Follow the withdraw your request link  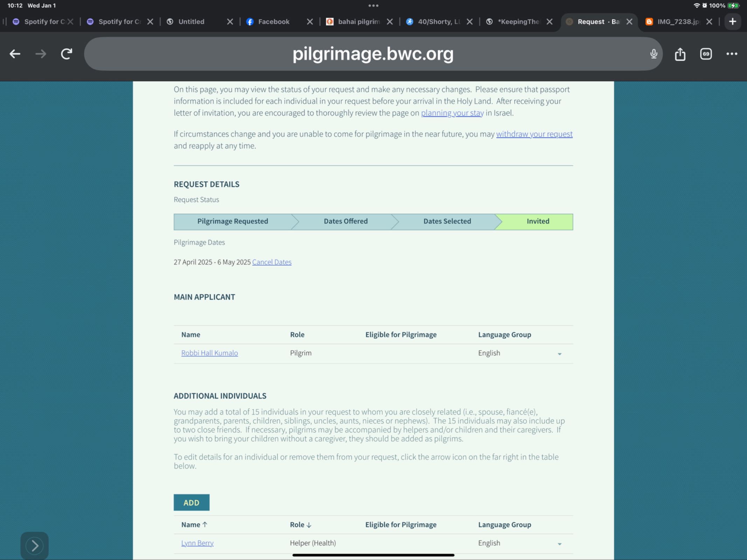click(534, 134)
